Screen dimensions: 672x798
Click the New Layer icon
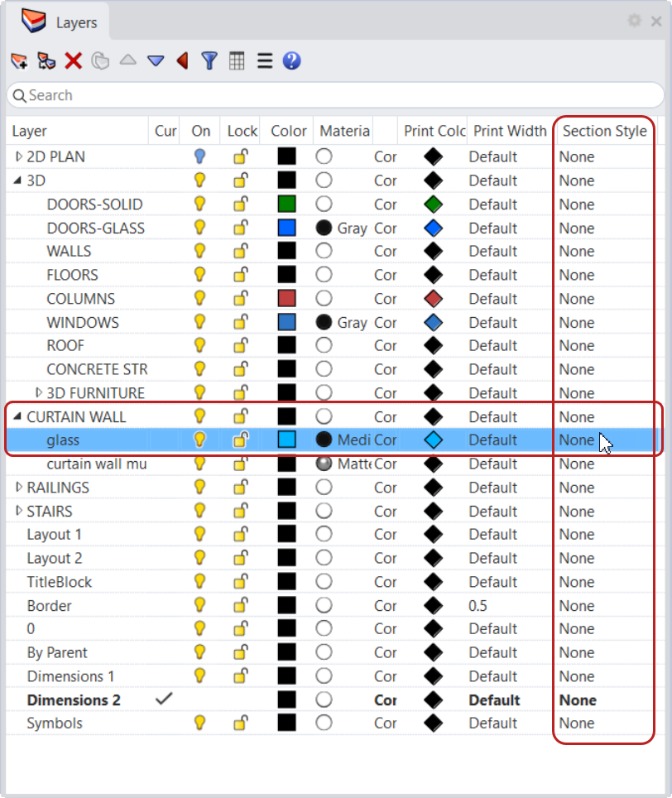[18, 60]
